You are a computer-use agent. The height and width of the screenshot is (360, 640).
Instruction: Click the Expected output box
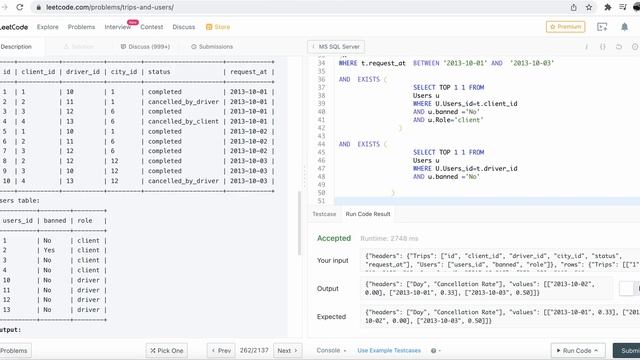tap(500, 316)
